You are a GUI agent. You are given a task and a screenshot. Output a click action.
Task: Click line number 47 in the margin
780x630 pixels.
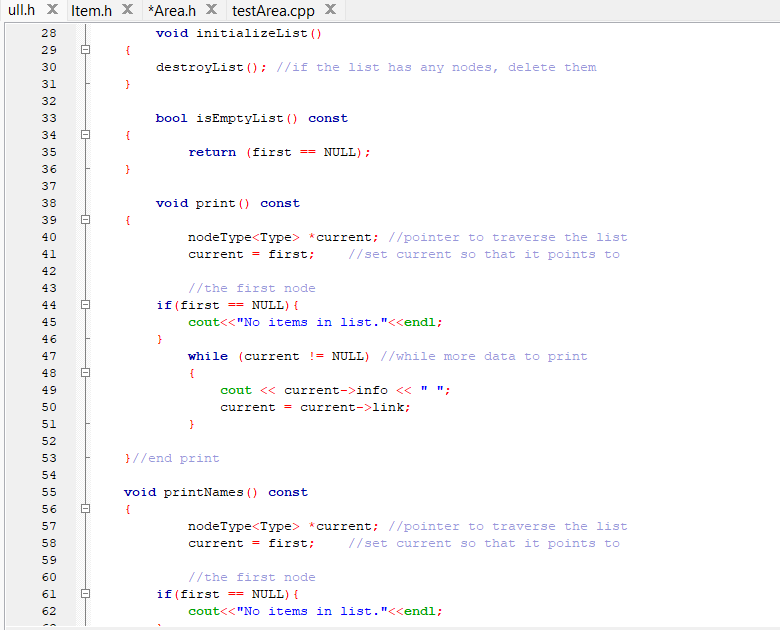[x=49, y=356]
